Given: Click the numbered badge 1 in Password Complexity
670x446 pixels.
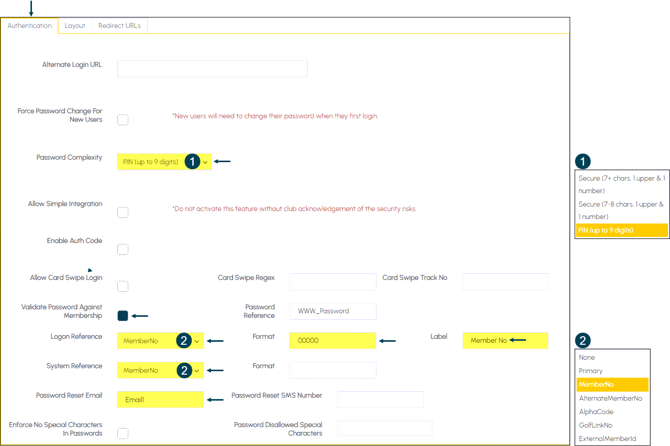Looking at the screenshot, I should [192, 161].
